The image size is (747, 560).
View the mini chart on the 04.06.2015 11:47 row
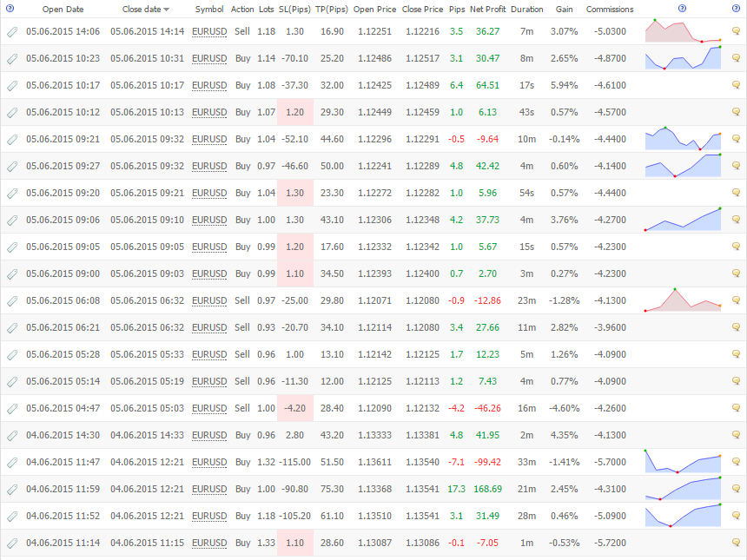point(684,461)
